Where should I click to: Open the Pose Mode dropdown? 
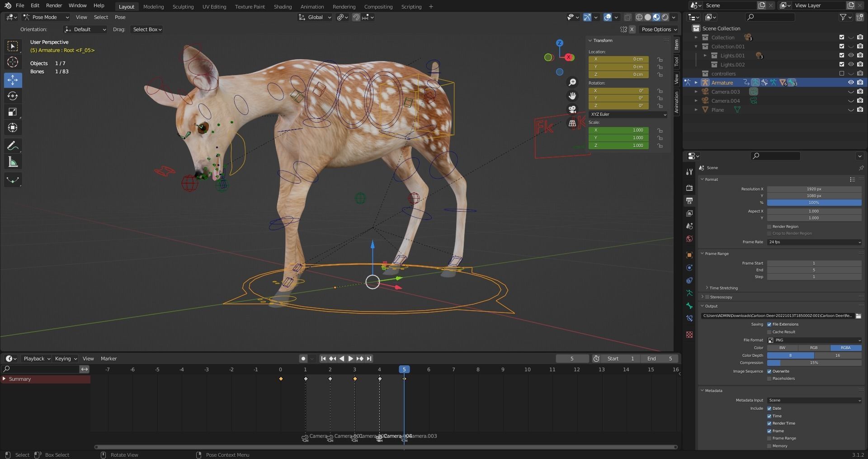[x=46, y=17]
